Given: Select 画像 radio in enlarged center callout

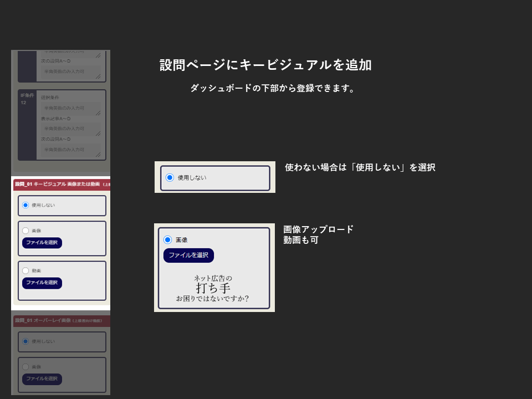Looking at the screenshot, I should click(167, 240).
